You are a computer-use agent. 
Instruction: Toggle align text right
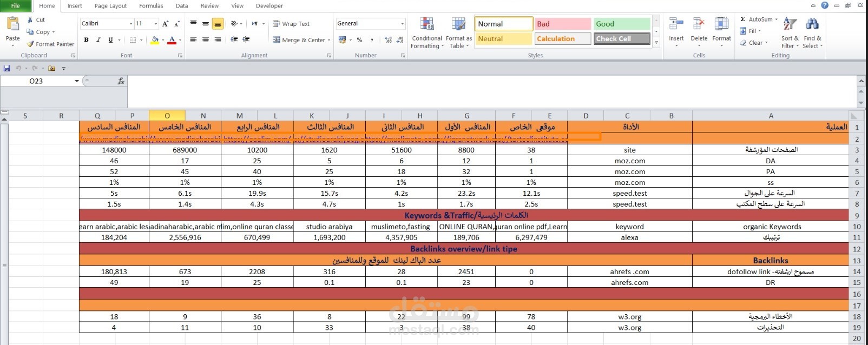[218, 40]
